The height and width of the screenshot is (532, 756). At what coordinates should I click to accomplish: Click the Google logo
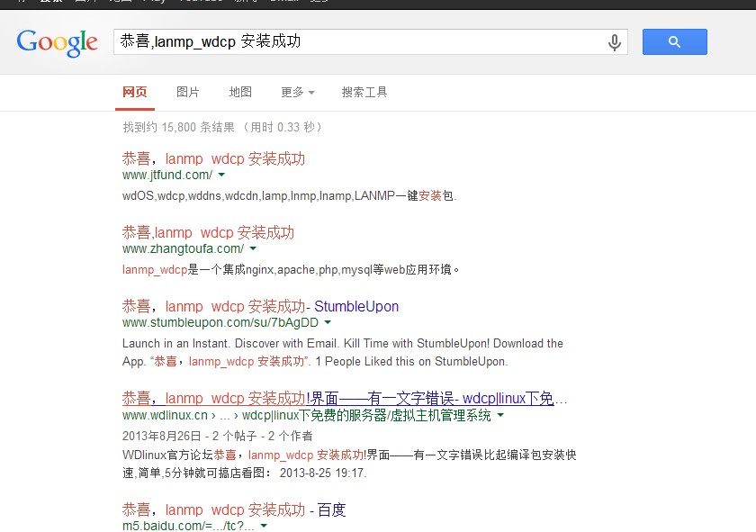(x=57, y=42)
